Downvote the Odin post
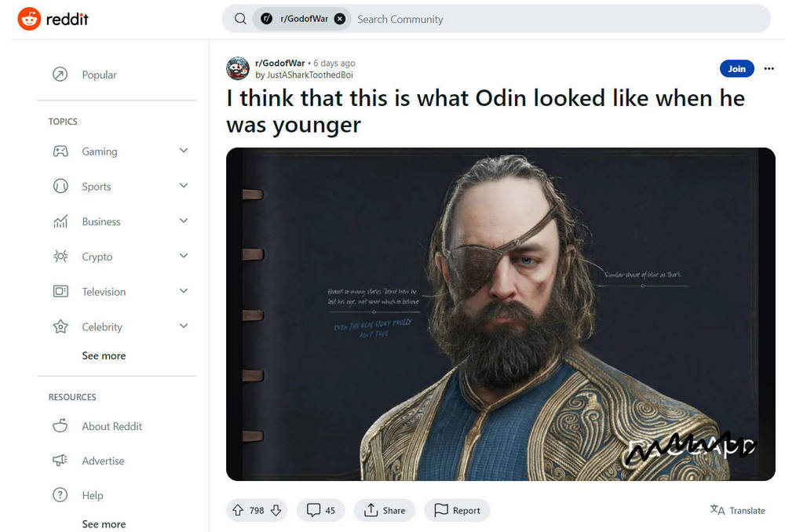The image size is (785, 532). [x=276, y=510]
